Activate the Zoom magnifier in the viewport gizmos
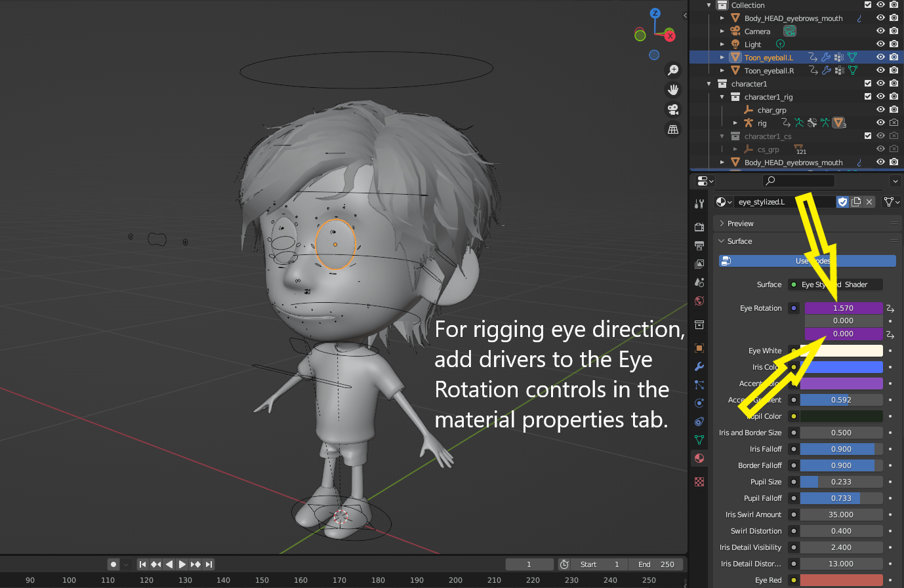The image size is (904, 588). 672,69
